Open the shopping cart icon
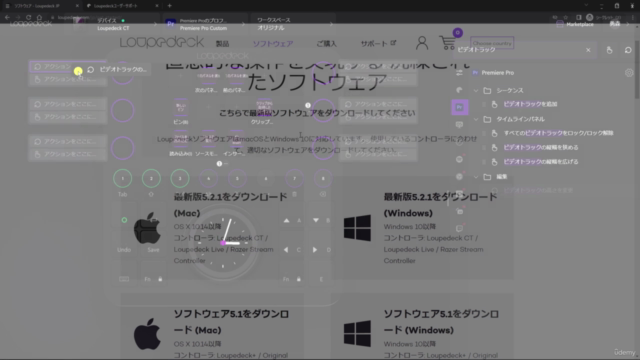The height and width of the screenshot is (360, 640). click(x=447, y=42)
